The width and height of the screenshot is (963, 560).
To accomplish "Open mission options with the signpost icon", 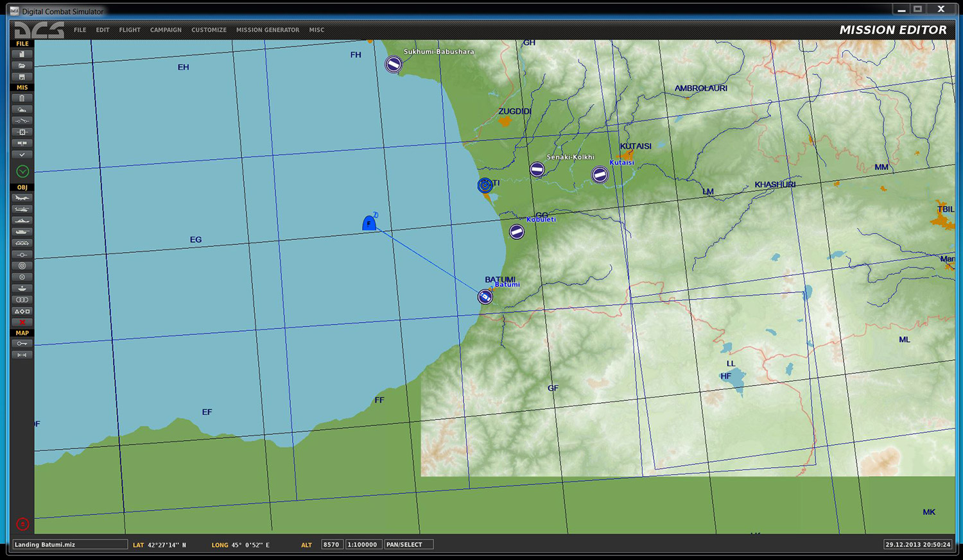I will point(22,143).
